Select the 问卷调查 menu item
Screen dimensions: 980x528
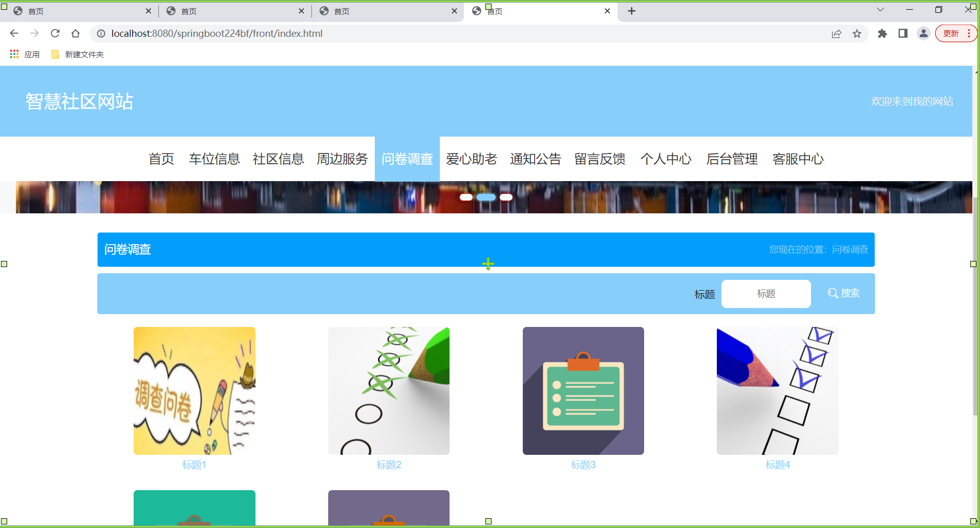(407, 159)
